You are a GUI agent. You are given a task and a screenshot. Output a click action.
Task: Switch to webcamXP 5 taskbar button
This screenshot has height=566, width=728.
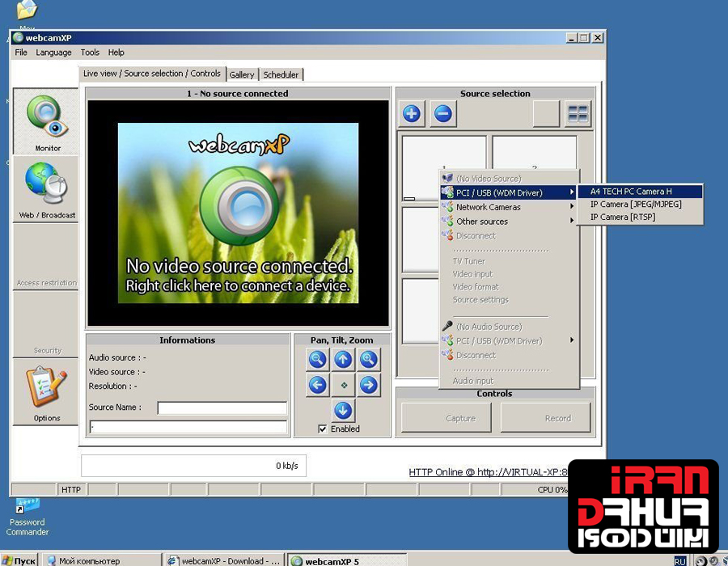tap(347, 560)
